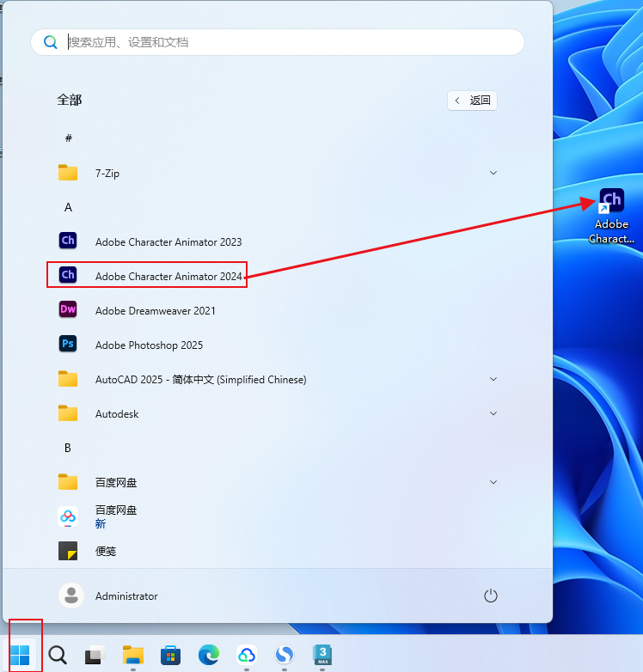Screen dimensions: 643x672
Task: Click the Administrator account name
Action: pos(126,596)
